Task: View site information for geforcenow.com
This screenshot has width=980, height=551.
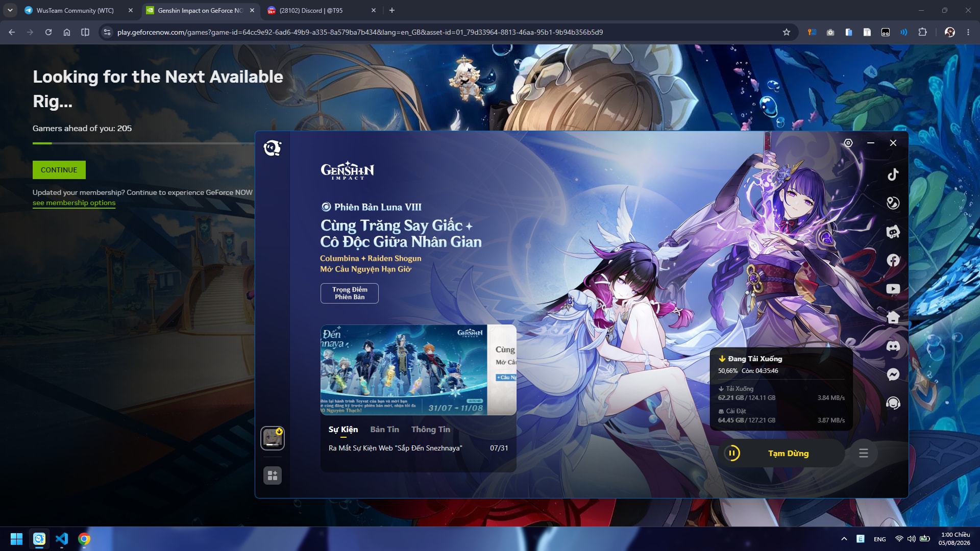Action: point(107,32)
